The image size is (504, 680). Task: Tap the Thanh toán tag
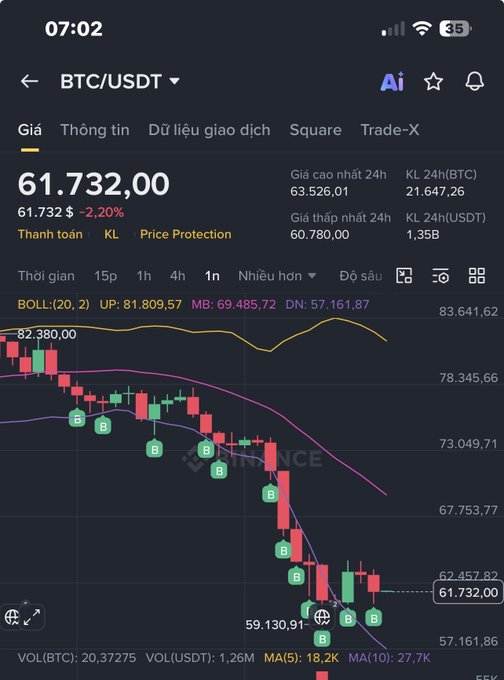tap(50, 234)
